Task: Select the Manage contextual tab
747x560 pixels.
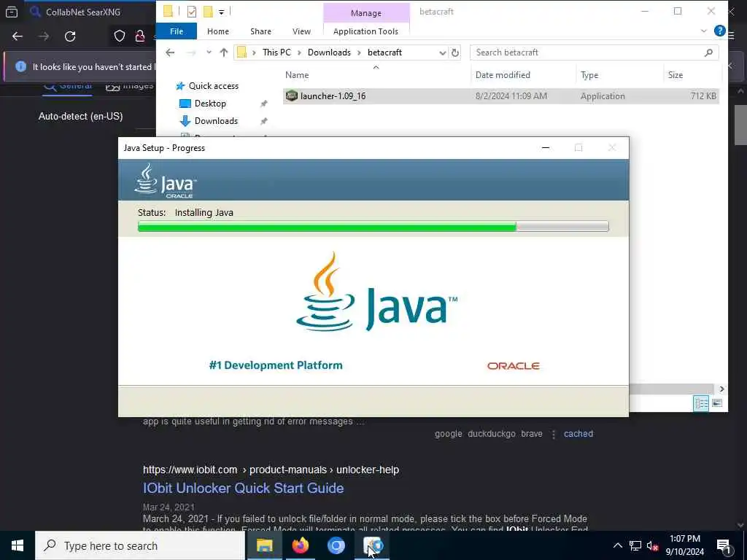Action: pos(366,13)
